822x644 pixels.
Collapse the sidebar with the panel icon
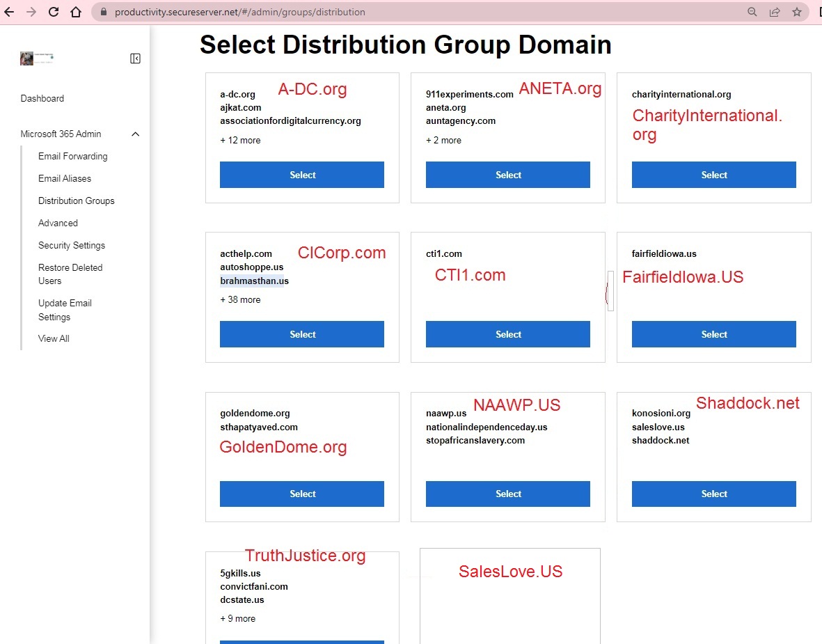135,58
